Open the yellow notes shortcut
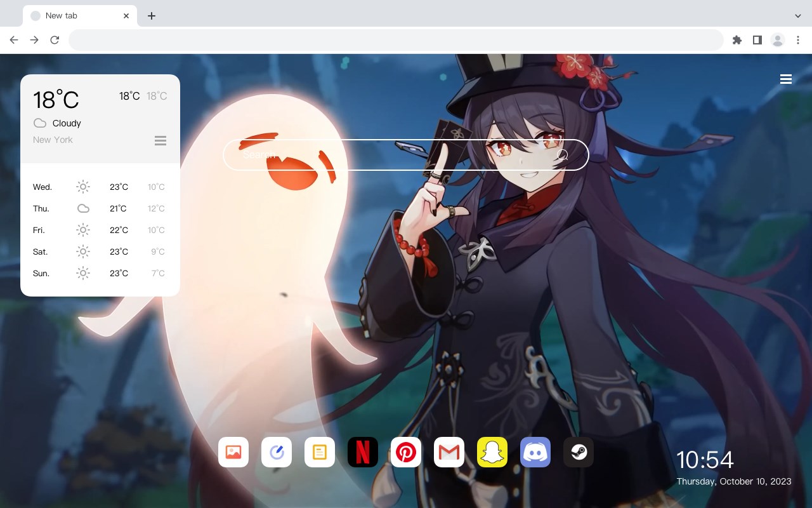The height and width of the screenshot is (508, 812). point(320,452)
